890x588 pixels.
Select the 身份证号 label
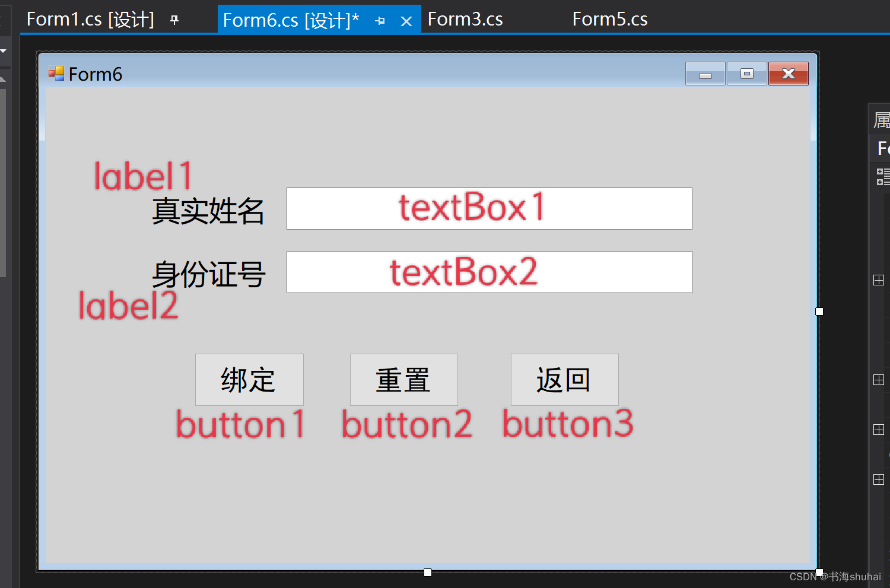click(208, 275)
